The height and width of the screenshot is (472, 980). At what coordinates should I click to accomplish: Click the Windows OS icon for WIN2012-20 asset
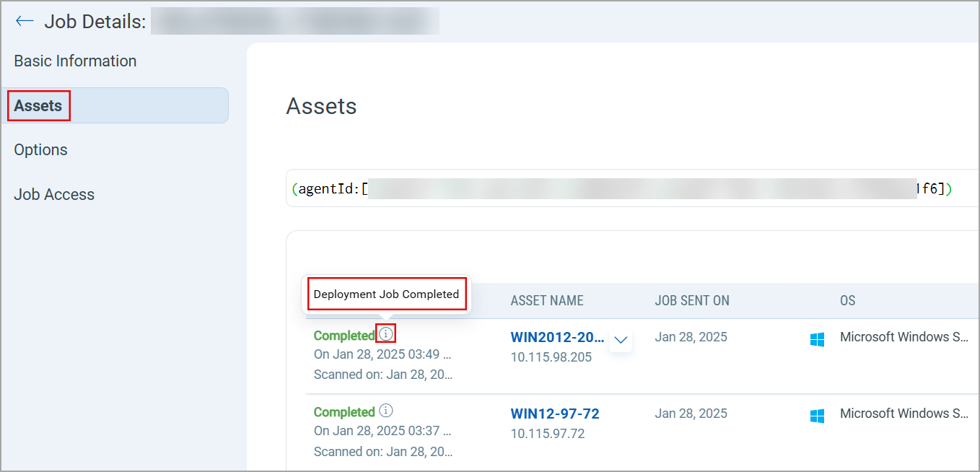817,339
